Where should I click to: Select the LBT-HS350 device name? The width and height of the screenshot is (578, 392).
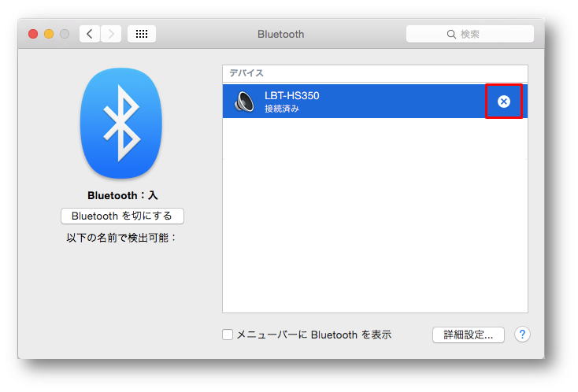click(292, 96)
